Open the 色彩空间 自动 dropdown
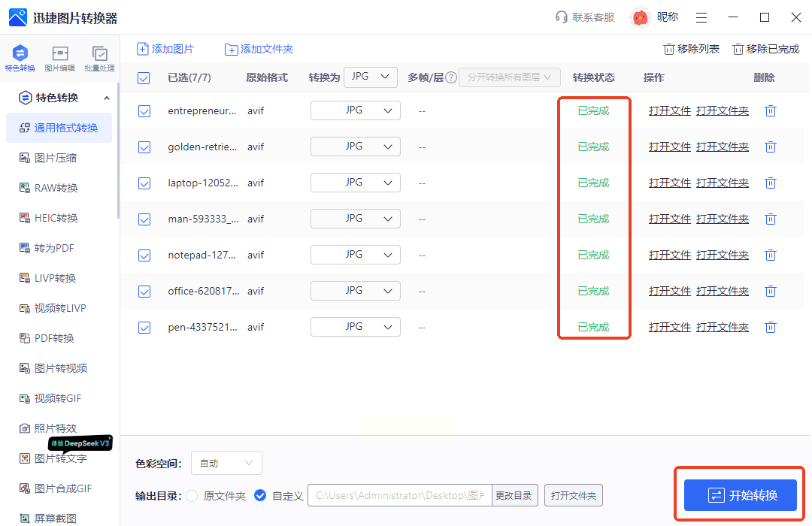The height and width of the screenshot is (526, 812). coord(226,463)
